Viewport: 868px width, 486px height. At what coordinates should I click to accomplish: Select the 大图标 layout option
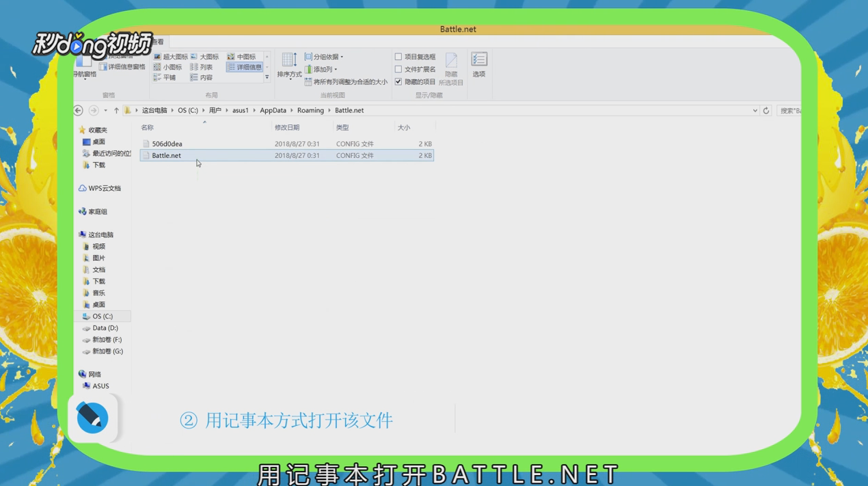pyautogui.click(x=205, y=57)
